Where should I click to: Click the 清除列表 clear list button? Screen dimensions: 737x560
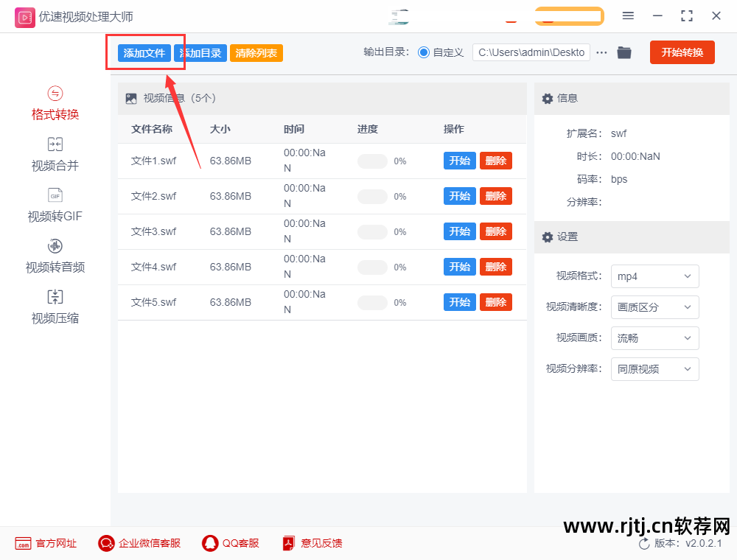(x=256, y=53)
